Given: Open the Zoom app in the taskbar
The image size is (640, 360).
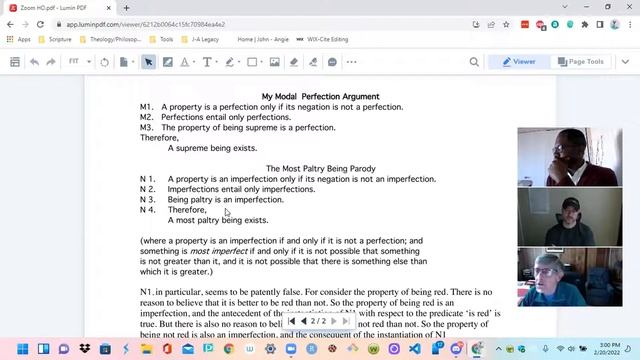Looking at the screenshot, I should tap(291, 349).
